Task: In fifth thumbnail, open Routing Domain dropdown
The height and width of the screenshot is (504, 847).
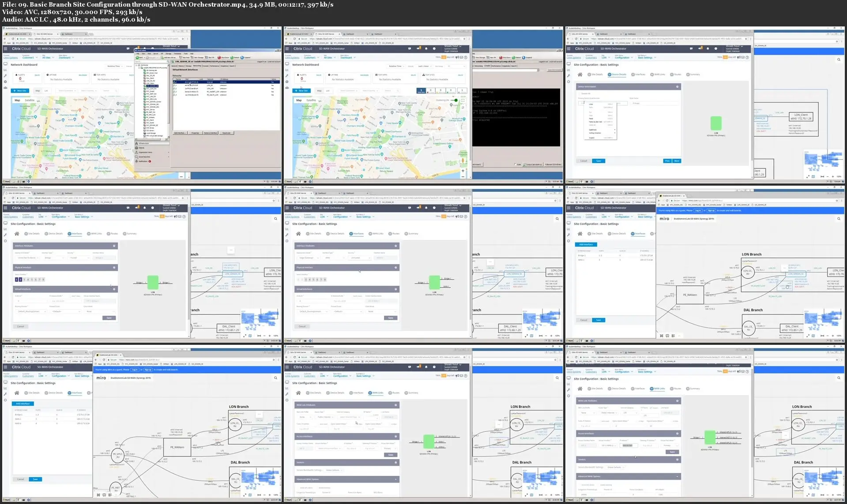Action: (312, 311)
